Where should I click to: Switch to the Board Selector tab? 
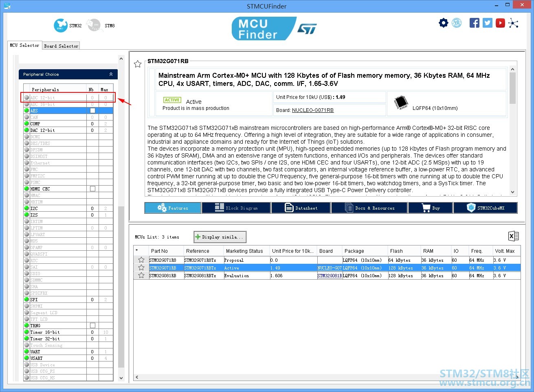click(x=61, y=46)
